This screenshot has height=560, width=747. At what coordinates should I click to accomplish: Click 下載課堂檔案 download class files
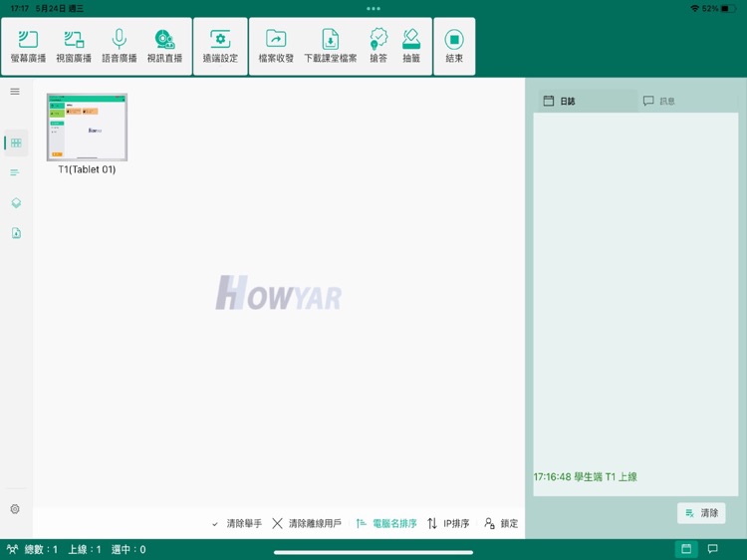click(330, 46)
